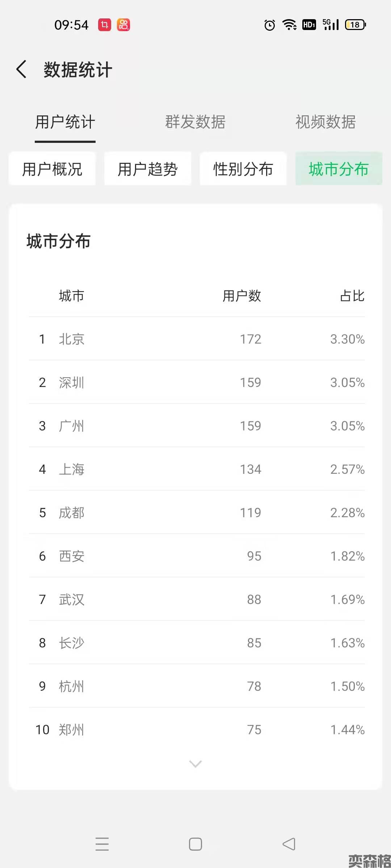
Task: Tap the 用户数 column header
Action: (x=241, y=296)
